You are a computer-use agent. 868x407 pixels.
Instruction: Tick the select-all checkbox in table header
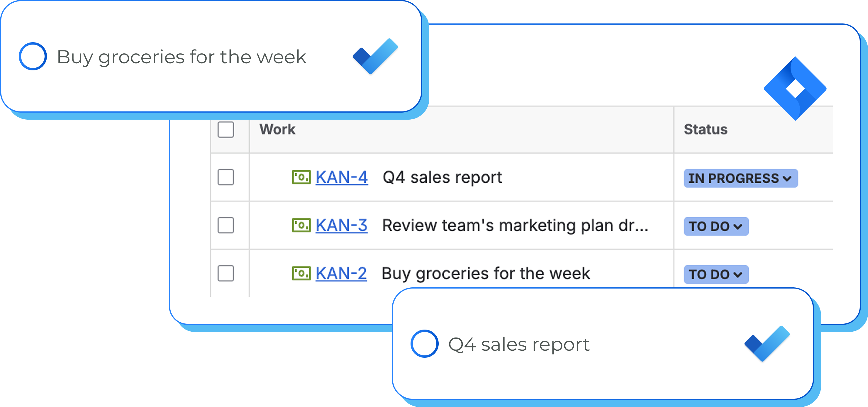226,129
